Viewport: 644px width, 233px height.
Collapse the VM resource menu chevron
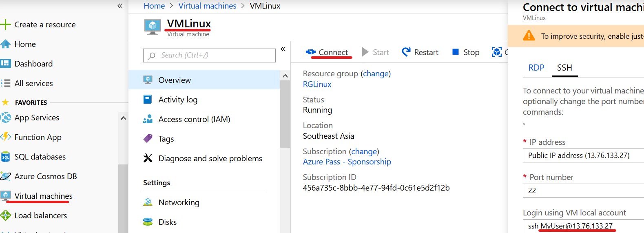pos(283,49)
